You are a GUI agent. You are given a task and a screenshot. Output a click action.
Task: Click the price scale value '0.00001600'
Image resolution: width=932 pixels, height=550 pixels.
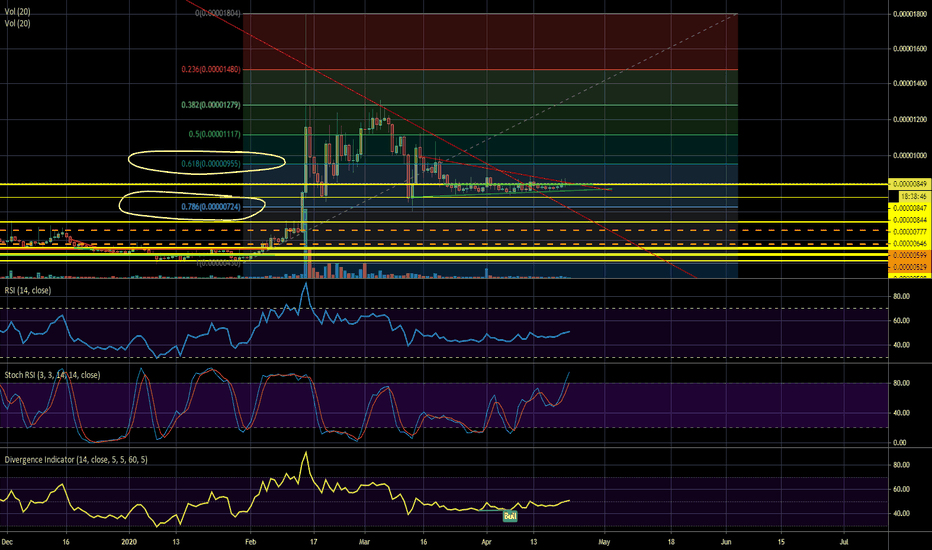[910, 49]
